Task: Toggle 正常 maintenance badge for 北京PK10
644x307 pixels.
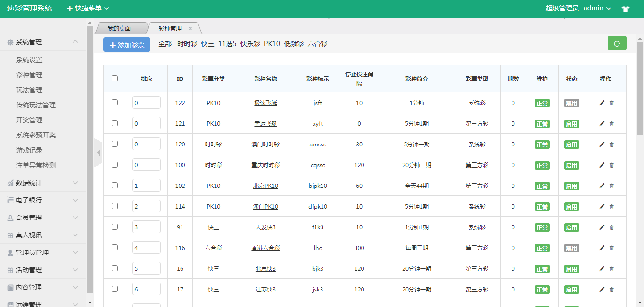Action: click(542, 186)
